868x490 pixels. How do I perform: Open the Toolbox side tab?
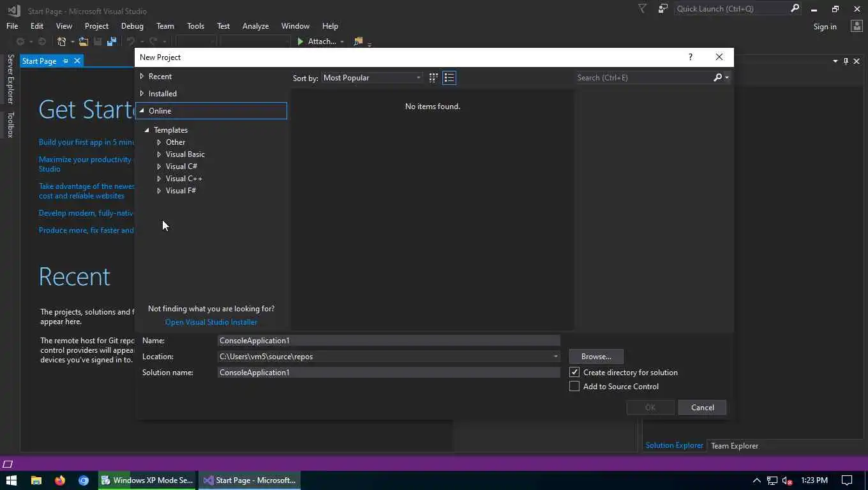click(x=10, y=124)
